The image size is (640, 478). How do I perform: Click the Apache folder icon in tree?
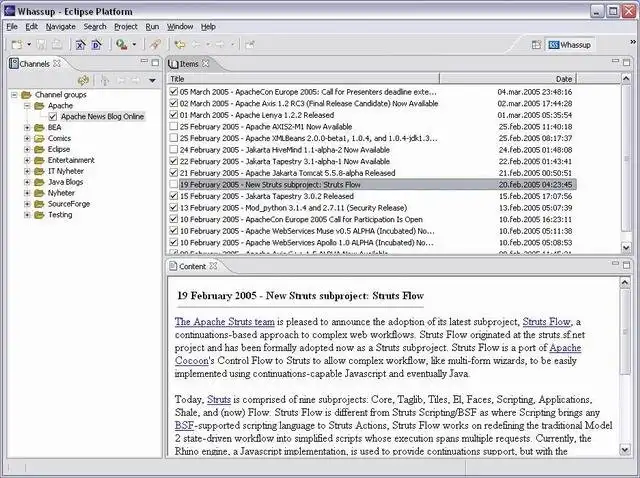pos(39,106)
